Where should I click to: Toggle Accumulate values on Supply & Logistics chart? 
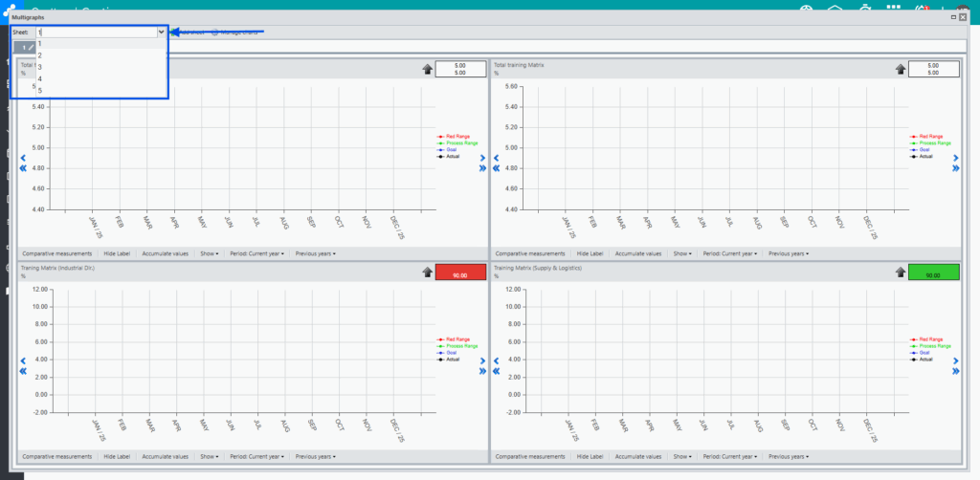point(638,456)
